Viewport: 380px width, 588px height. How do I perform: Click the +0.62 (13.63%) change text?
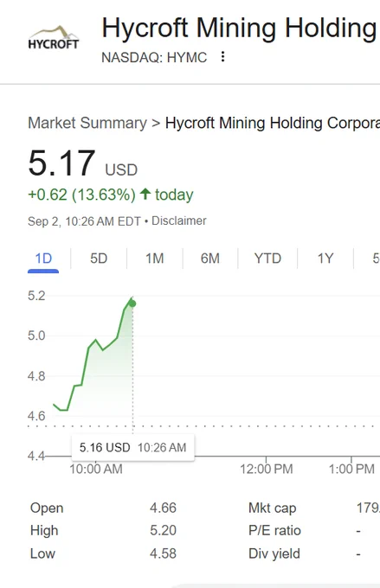(81, 195)
